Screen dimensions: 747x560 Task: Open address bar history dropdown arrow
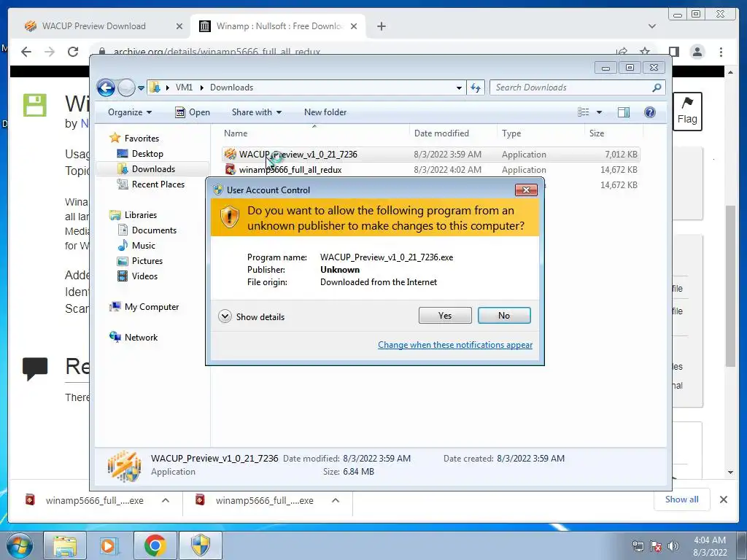[x=459, y=88]
